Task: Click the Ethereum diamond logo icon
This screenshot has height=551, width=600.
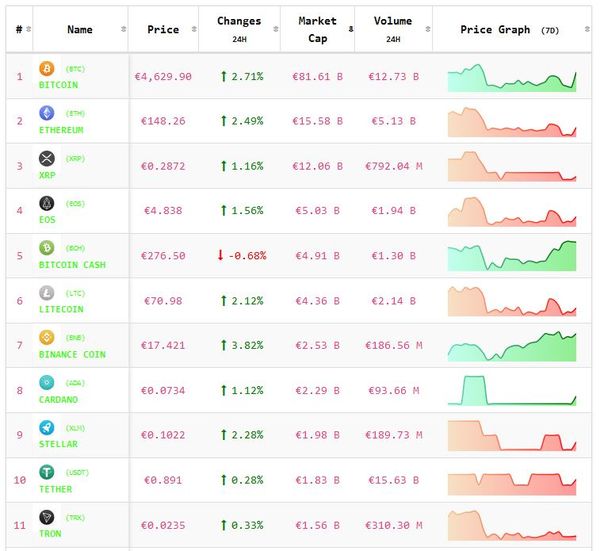Action: pos(47,113)
